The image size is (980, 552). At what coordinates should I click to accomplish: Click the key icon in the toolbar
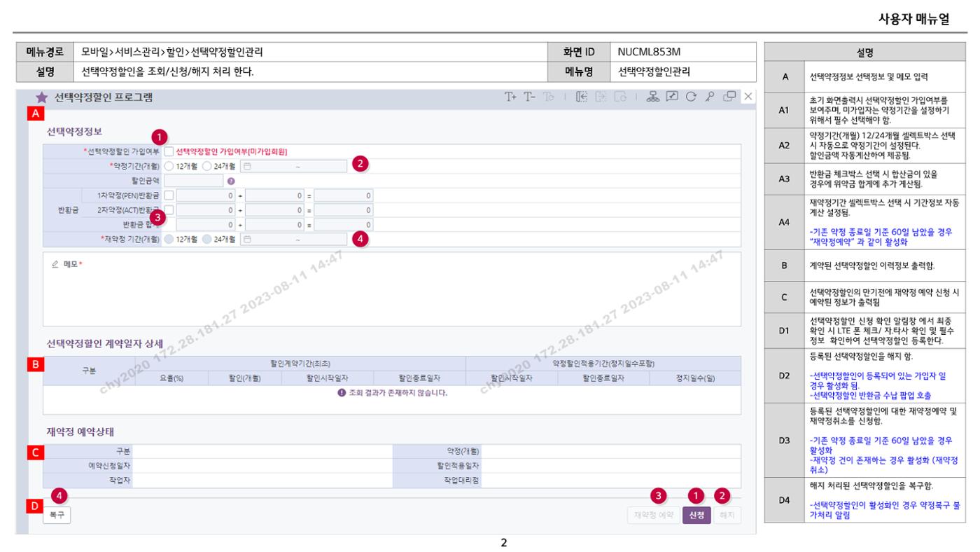(709, 97)
